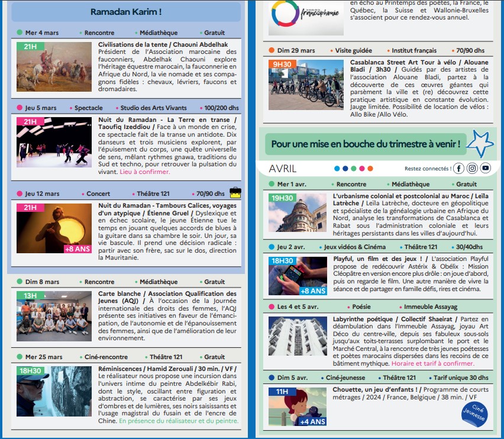Click the Visite guidée category label
Image resolution: width=504 pixels, height=439 pixels.
click(x=354, y=50)
